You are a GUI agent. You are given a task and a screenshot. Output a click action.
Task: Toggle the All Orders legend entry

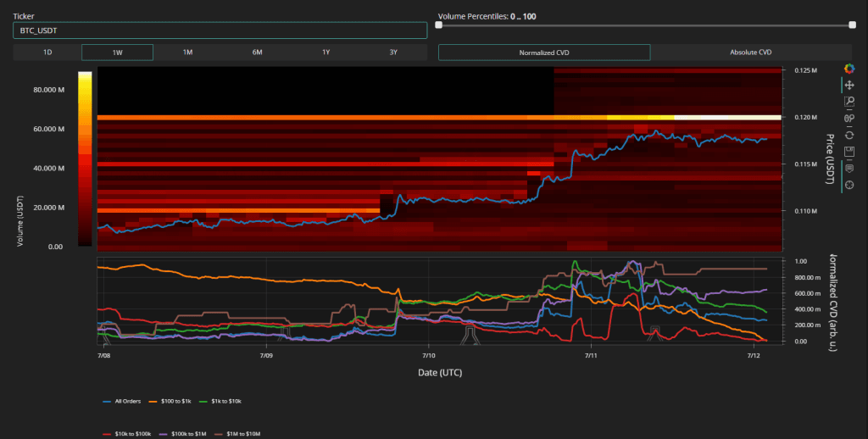pos(122,401)
